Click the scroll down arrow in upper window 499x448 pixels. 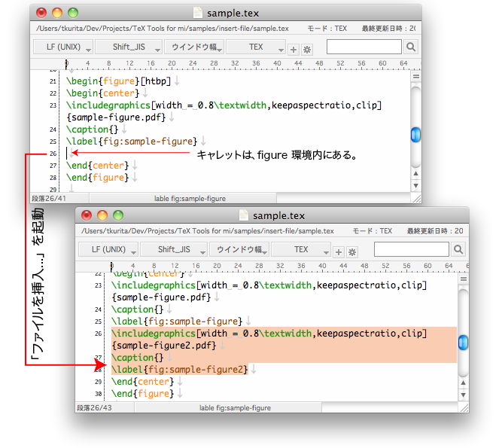[x=415, y=185]
